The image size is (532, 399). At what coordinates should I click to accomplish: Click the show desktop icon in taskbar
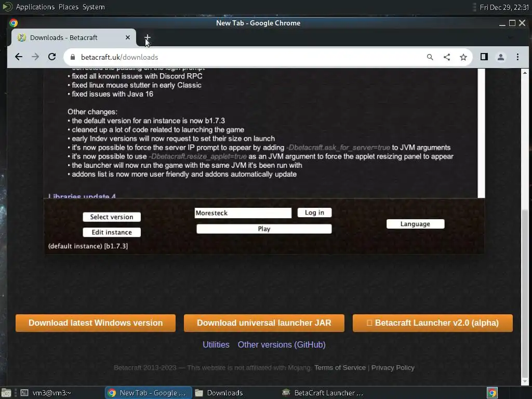tap(6, 393)
